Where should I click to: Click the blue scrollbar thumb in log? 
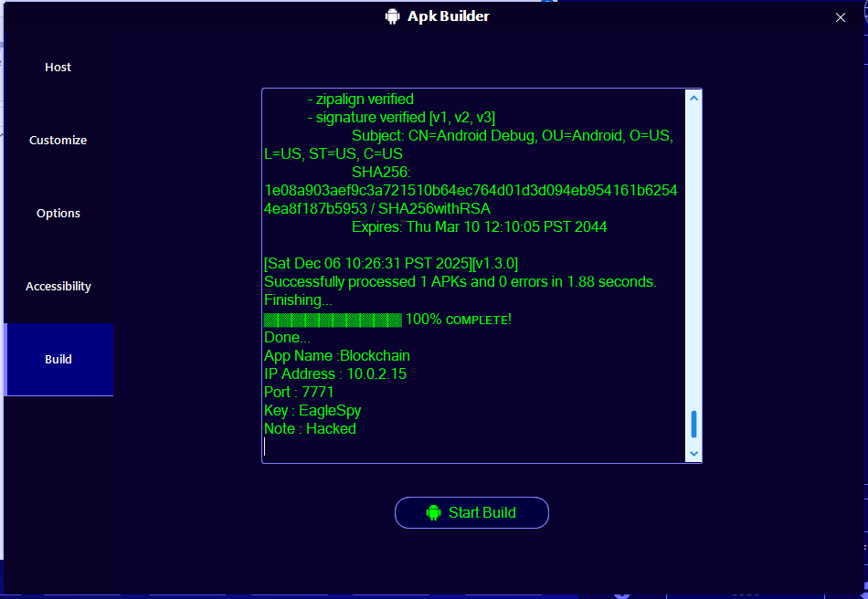point(693,425)
